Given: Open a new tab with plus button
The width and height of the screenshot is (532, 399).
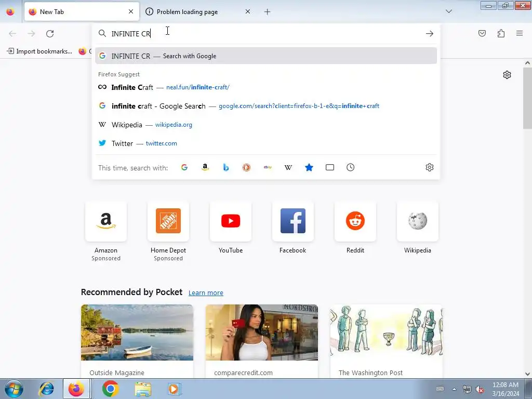Looking at the screenshot, I should click(268, 12).
